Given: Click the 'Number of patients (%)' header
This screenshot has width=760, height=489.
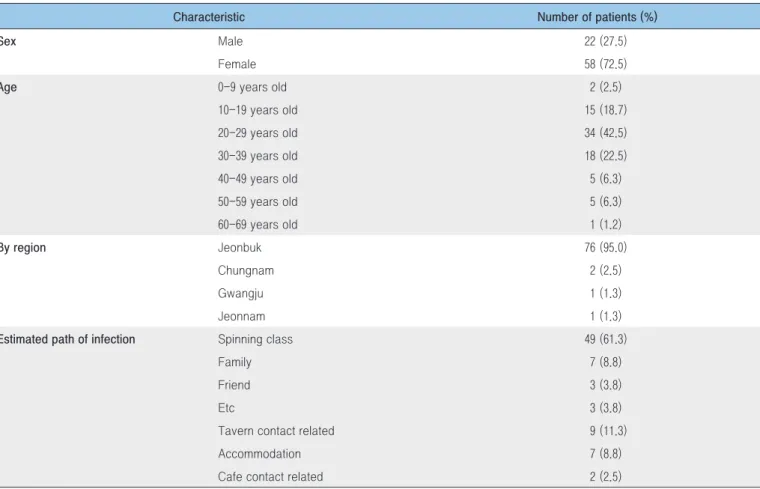Looking at the screenshot, I should [597, 17].
